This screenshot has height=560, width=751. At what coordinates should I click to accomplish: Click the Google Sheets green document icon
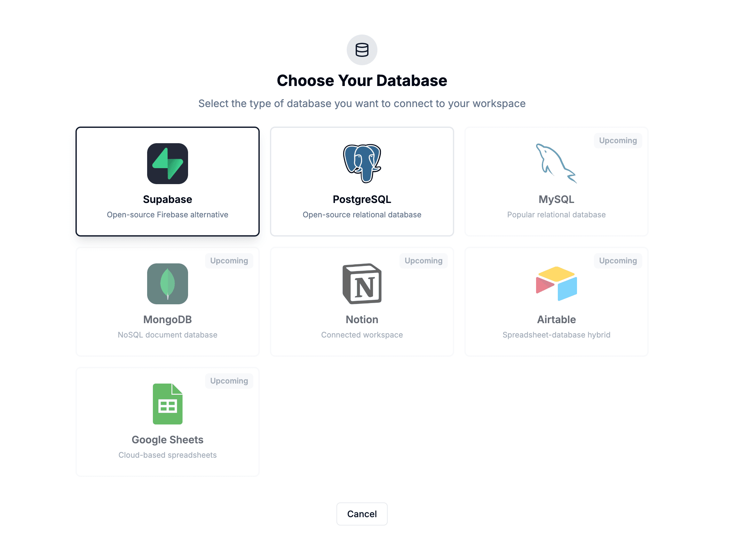click(x=167, y=404)
